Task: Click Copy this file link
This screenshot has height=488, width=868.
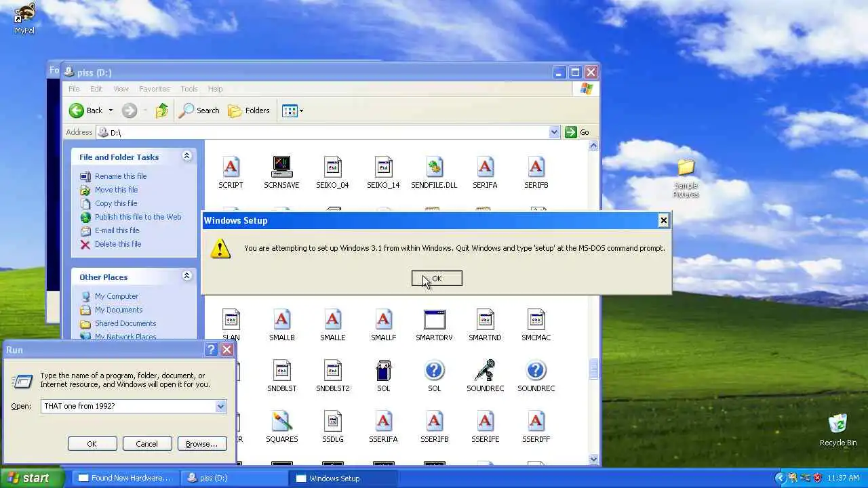Action: 116,203
